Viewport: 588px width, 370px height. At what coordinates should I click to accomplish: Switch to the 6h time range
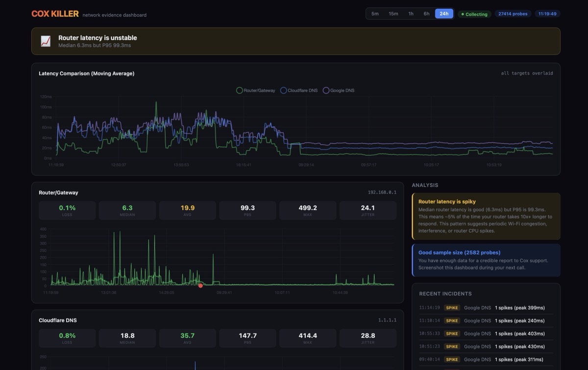(x=427, y=14)
